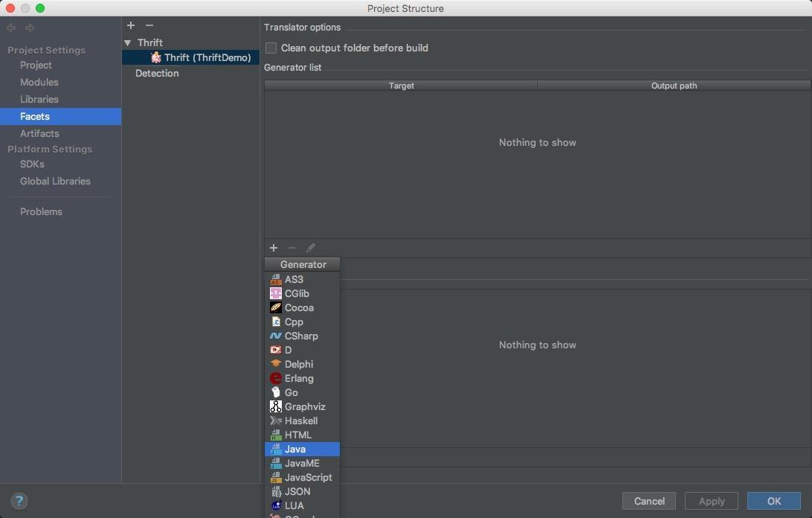
Task: Click the JavaME generator icon
Action: tap(275, 464)
